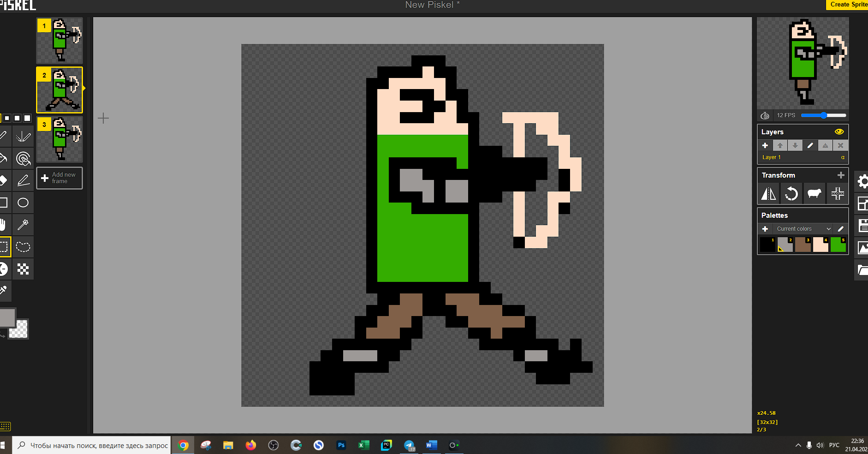Click the Flip transform icon
Image resolution: width=868 pixels, height=454 pixels.
pos(768,194)
